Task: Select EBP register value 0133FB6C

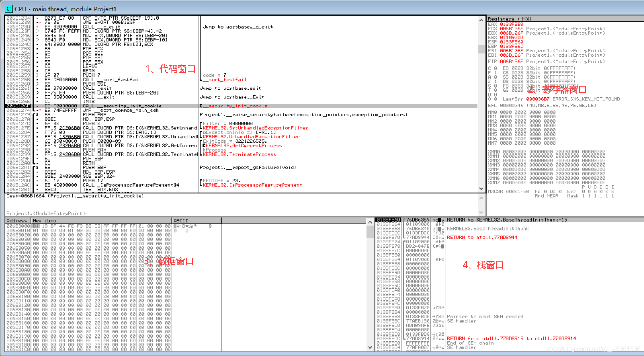Action: (511, 46)
